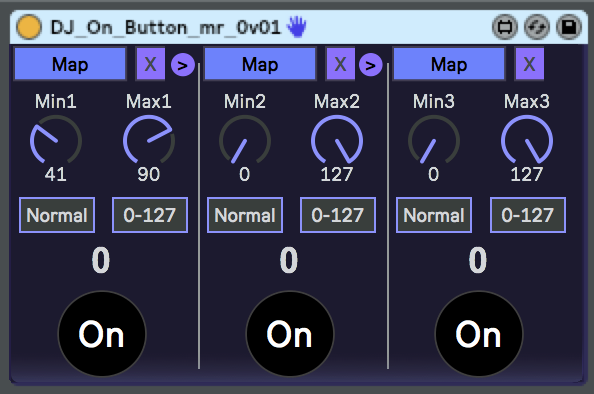Clear mapping with third X button

pyautogui.click(x=529, y=64)
